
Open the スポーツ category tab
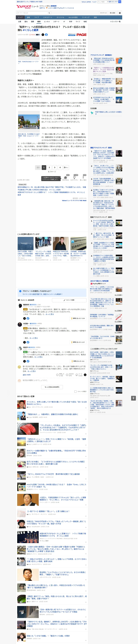(56, 21)
